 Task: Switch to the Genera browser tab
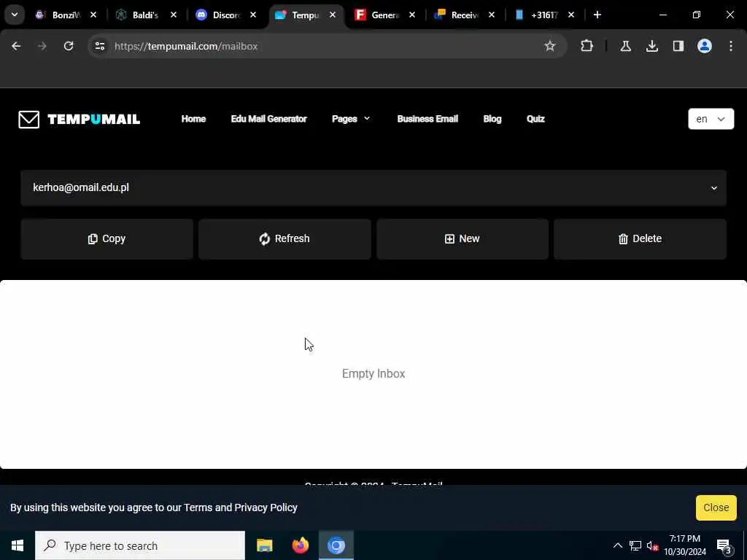pos(379,15)
